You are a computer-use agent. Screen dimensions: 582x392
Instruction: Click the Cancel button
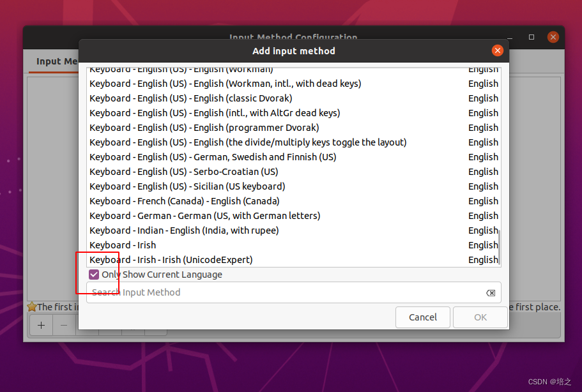click(x=423, y=317)
